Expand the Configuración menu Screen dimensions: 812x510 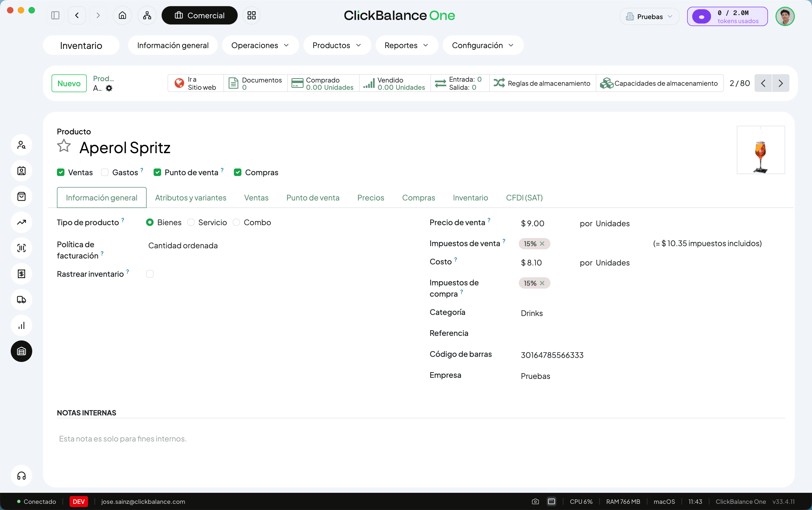[x=483, y=45]
